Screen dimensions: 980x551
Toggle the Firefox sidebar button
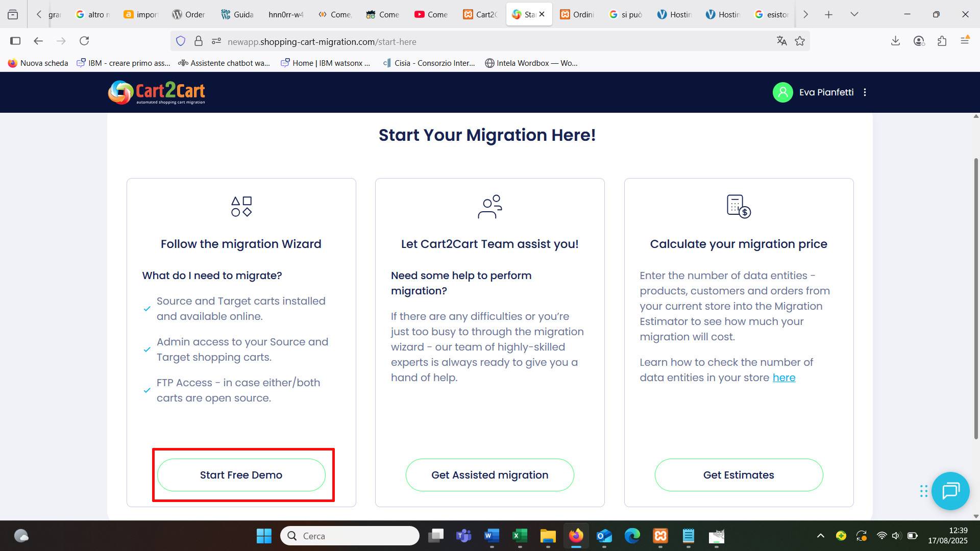[x=15, y=41]
